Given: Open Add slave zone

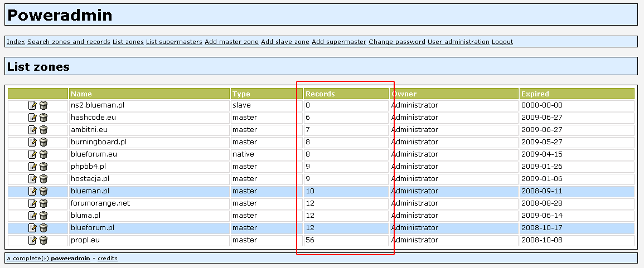Looking at the screenshot, I should 285,42.
